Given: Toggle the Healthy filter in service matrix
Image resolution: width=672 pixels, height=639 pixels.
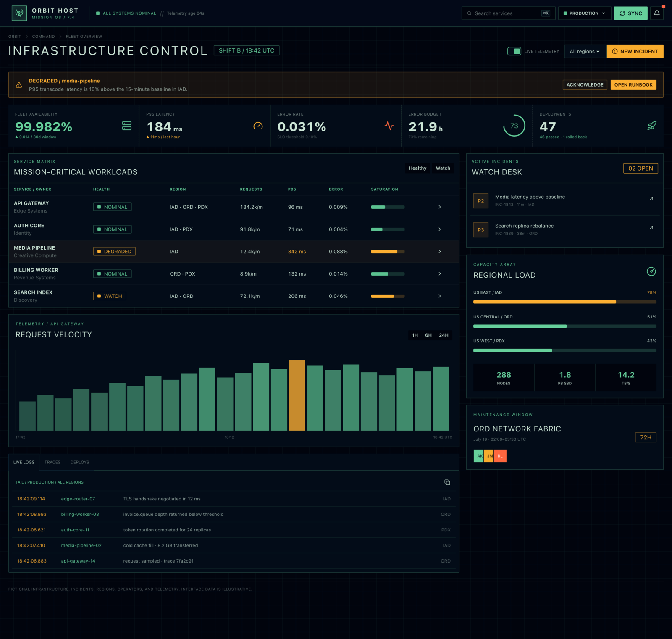Looking at the screenshot, I should [417, 168].
